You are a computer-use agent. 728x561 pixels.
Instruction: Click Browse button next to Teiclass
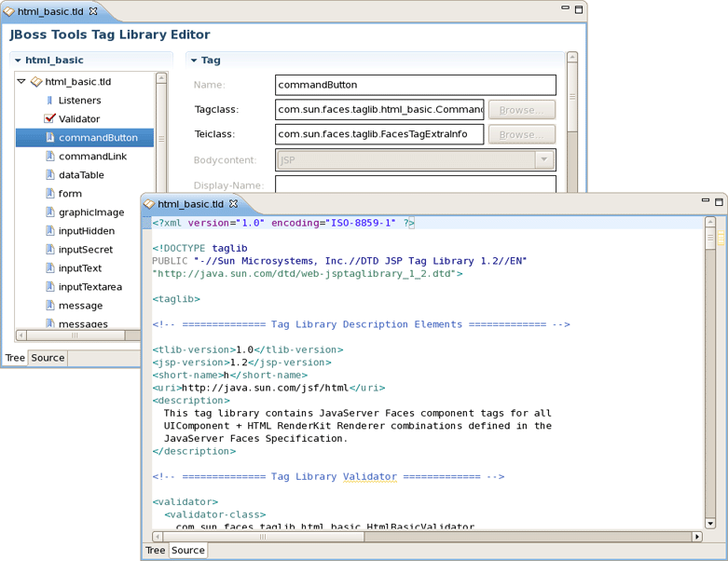click(521, 135)
